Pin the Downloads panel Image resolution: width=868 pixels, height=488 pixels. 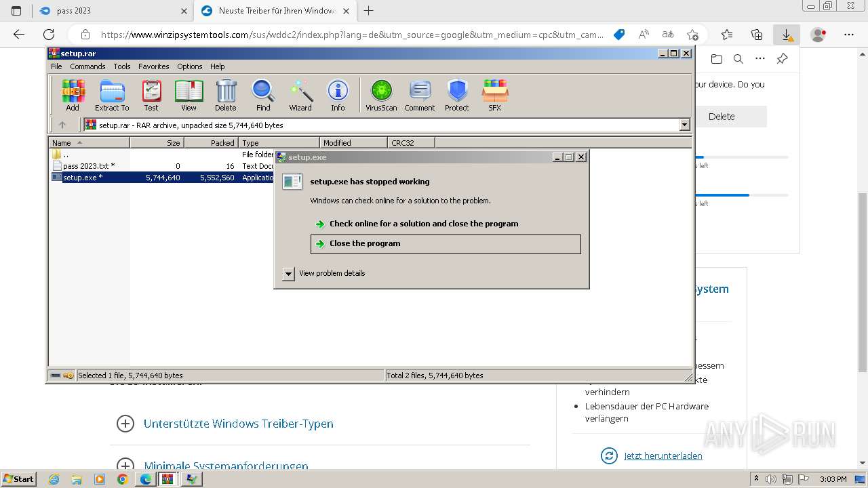[782, 59]
